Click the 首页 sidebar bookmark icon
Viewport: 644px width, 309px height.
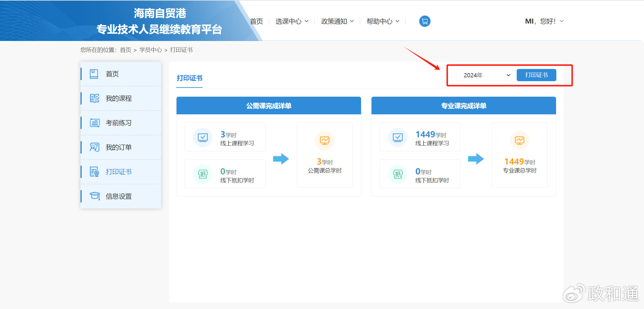(94, 74)
